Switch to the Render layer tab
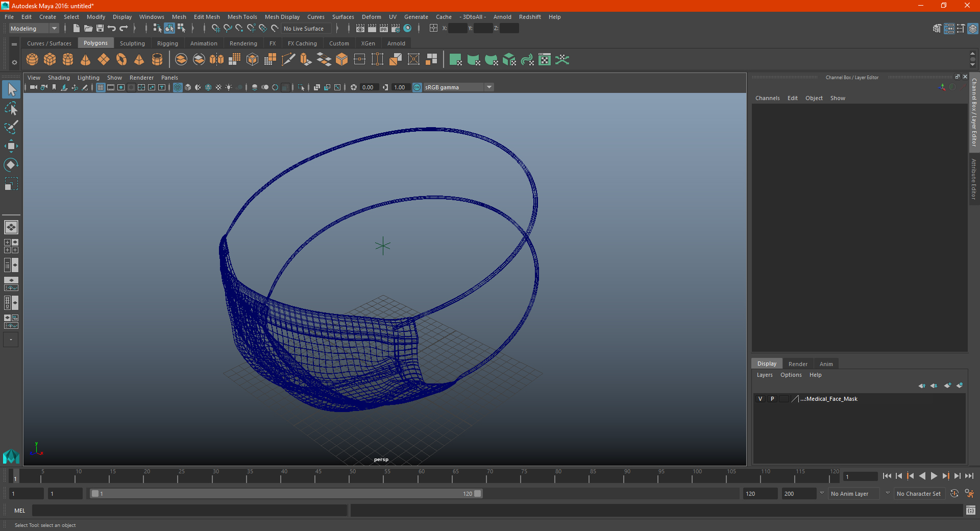Viewport: 980px width, 531px height. click(798, 364)
